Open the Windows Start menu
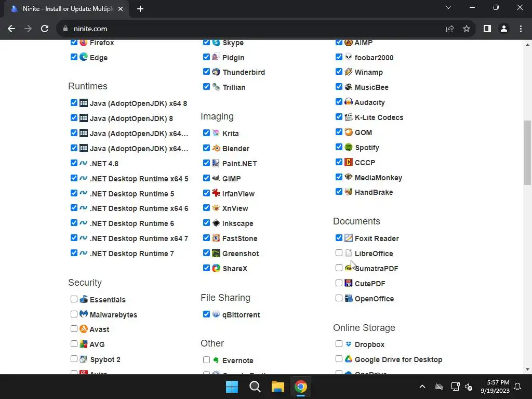Image resolution: width=532 pixels, height=399 pixels. (232, 387)
